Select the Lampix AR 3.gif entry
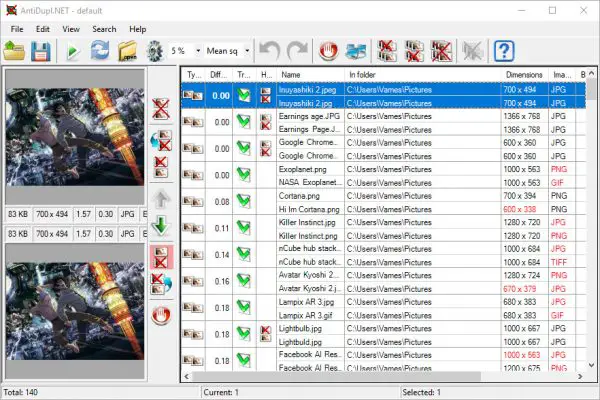This screenshot has height=400, width=600. click(305, 315)
